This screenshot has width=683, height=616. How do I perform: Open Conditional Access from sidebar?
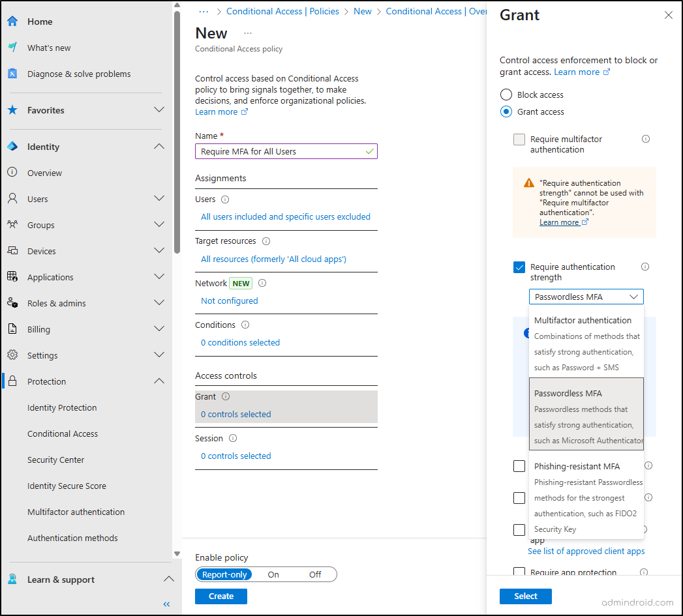(63, 433)
